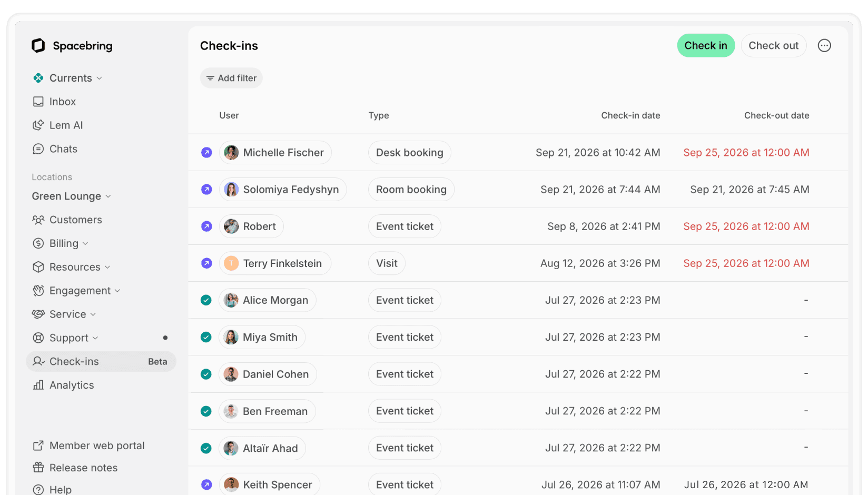Click 'Sep 21, 2026 at 7:45 AM' cell
868x495 pixels.
tap(749, 190)
